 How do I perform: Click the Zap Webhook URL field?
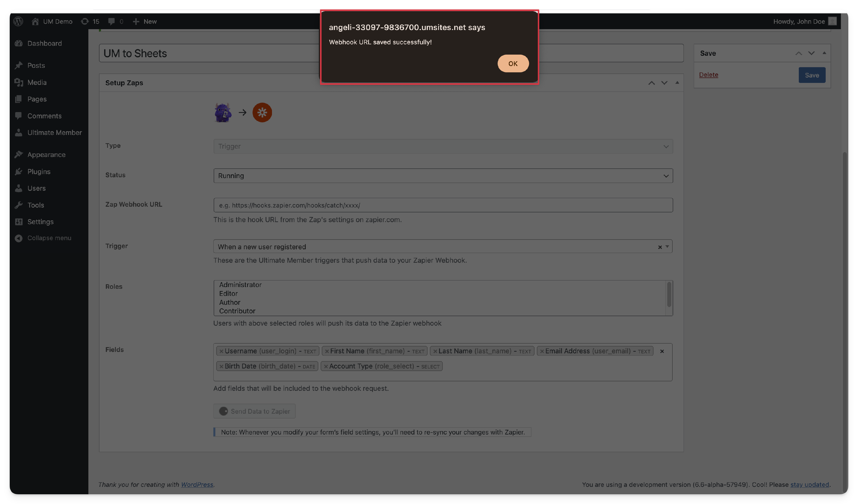click(443, 205)
